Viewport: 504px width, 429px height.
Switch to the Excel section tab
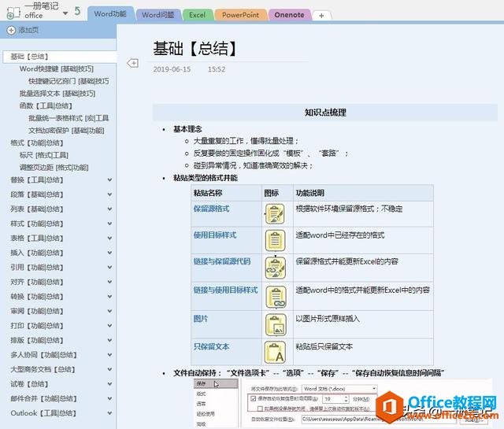pyautogui.click(x=197, y=15)
